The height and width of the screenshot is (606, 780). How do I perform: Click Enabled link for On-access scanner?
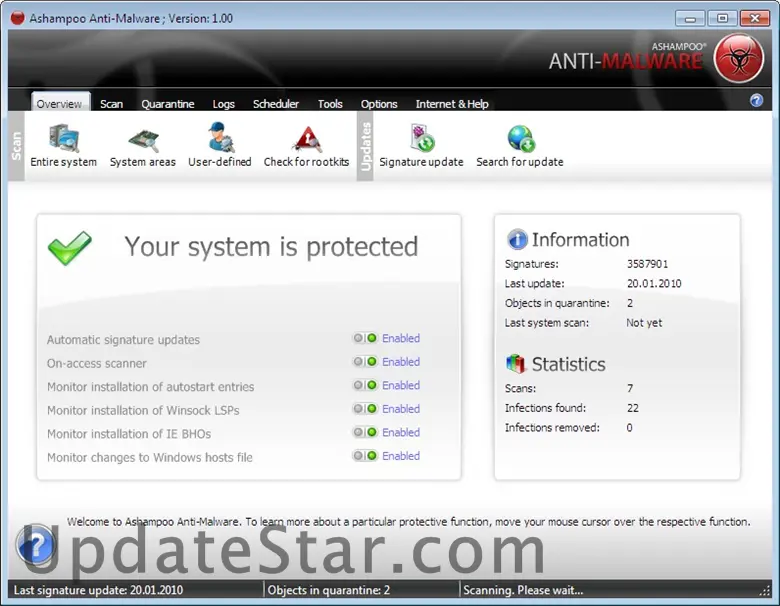point(401,362)
